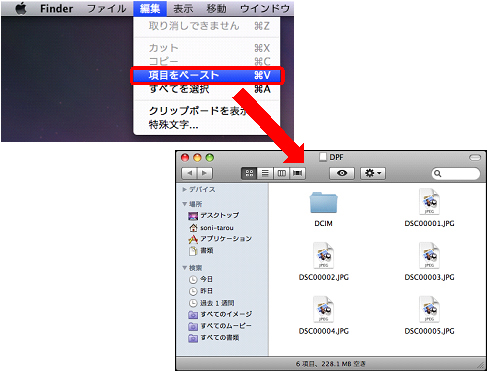
Task: Select 今日 search in the sidebar
Action: click(201, 279)
